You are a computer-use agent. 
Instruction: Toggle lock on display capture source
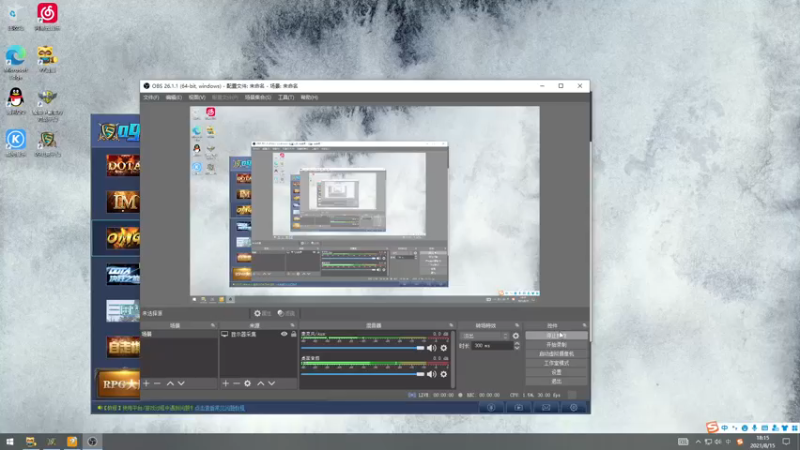293,334
